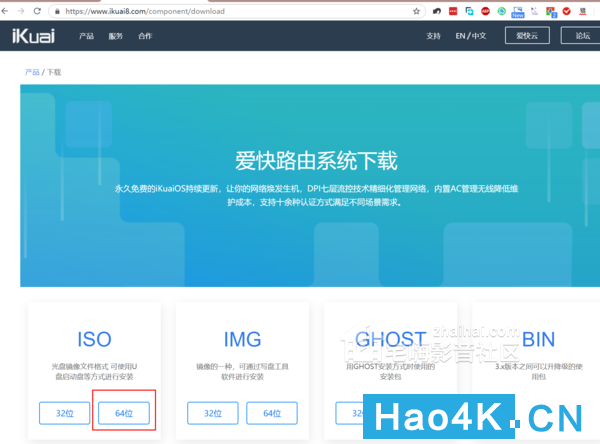Click the IMG card heading
Screen dimensions: 600x444
coord(242,339)
